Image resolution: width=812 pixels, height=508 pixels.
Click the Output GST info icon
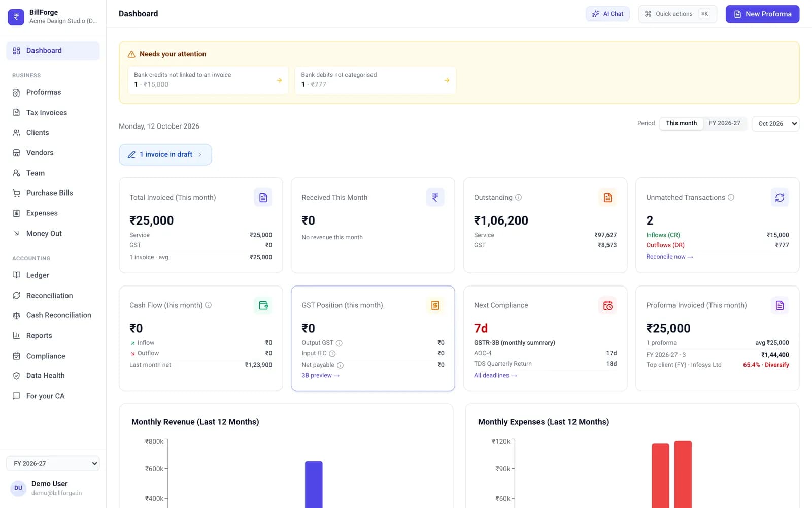pos(339,343)
